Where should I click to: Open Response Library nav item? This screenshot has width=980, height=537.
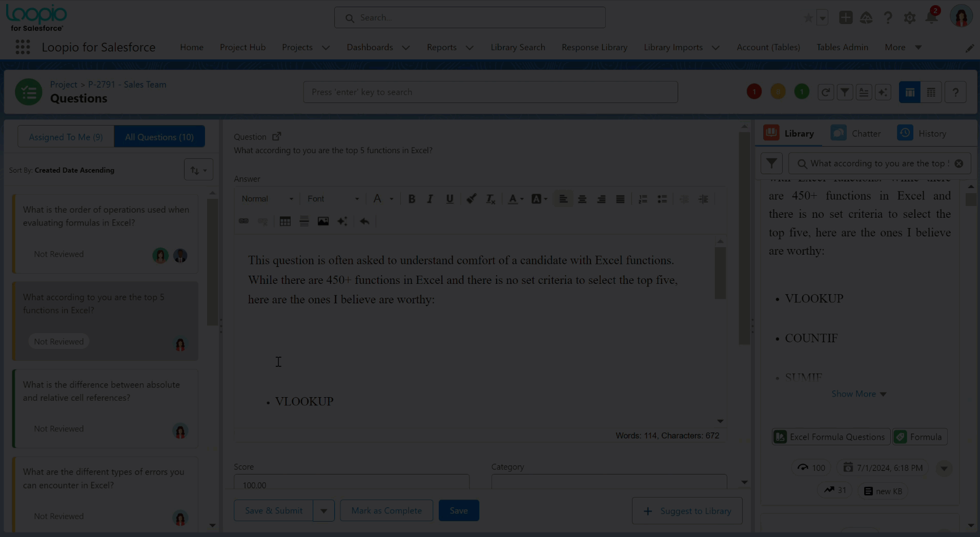pyautogui.click(x=594, y=47)
